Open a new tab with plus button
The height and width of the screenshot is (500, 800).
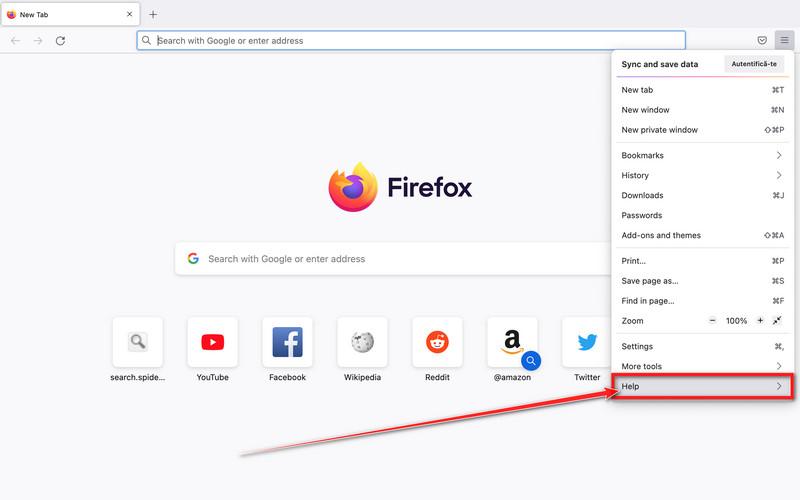pos(153,14)
